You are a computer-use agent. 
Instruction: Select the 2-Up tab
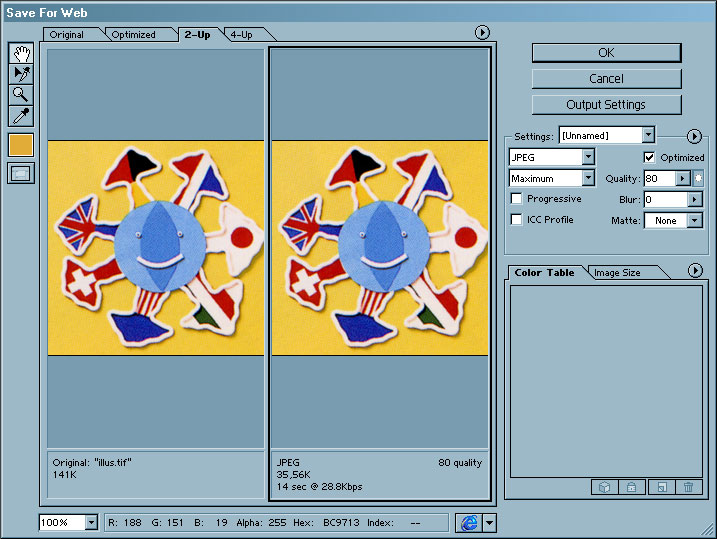198,35
